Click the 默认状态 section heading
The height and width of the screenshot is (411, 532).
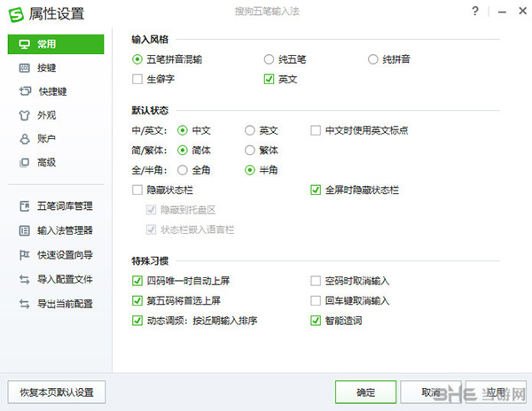[x=150, y=111]
